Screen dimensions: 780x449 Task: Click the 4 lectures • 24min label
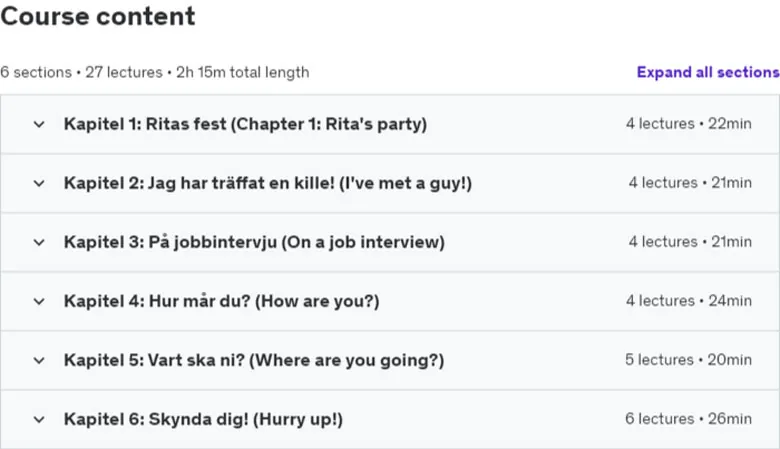688,301
